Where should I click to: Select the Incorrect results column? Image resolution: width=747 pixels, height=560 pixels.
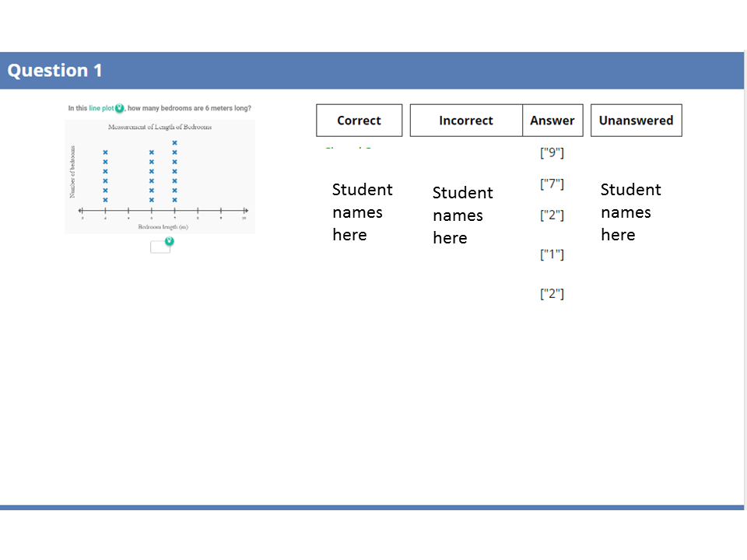coord(465,120)
